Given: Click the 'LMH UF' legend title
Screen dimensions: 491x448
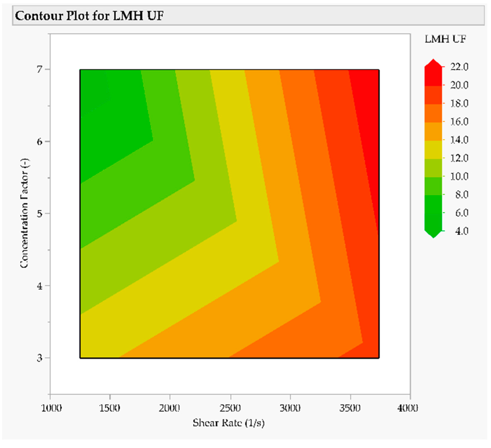Looking at the screenshot, I should point(445,39).
